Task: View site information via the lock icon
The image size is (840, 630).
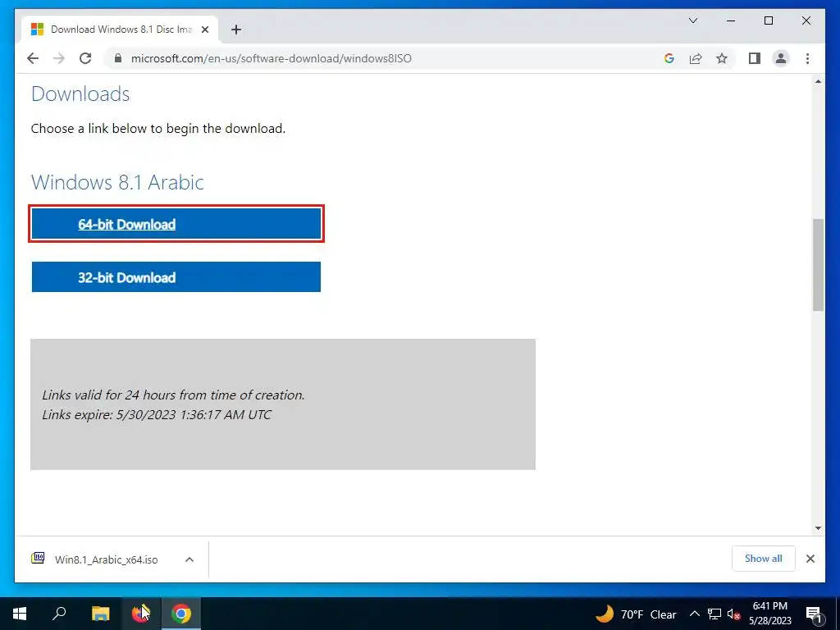Action: tap(118, 58)
